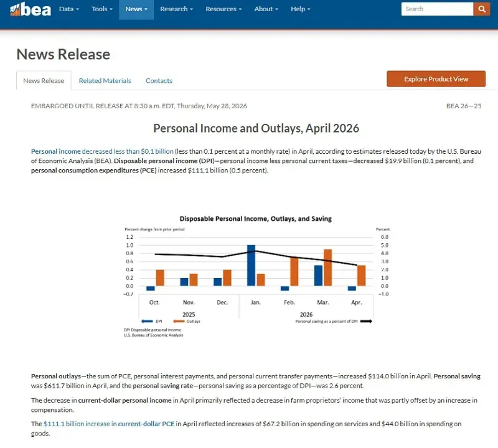
Task: Click the 'Disposable Personal Income, Outlays, and Saving' chart title
Action: click(255, 219)
